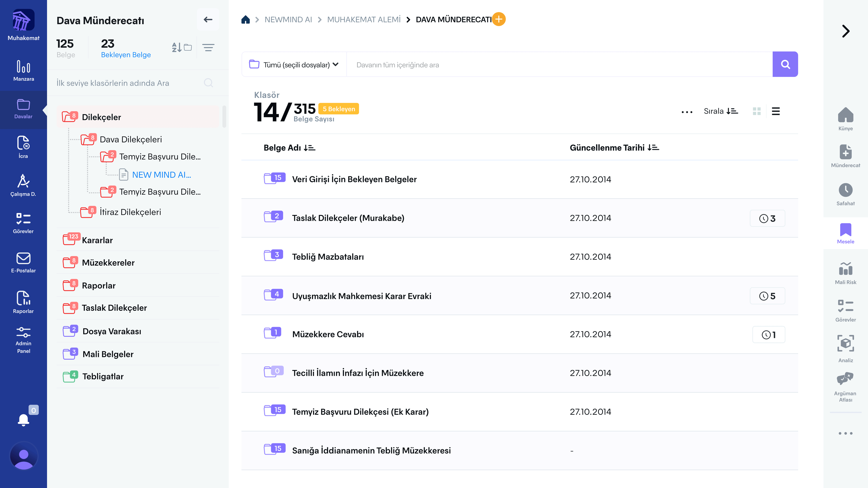
Task: Click the orange plus add button
Action: [x=499, y=19]
